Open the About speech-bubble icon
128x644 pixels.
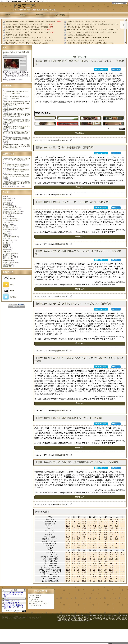(x=6, y=279)
